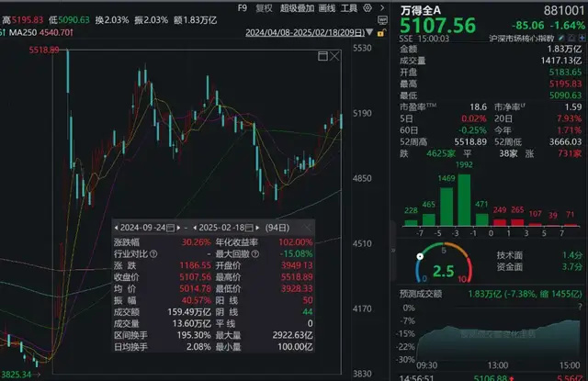588x381 pixels.
Task: Click the 技术面 1.4分 score row
Action: coord(539,255)
